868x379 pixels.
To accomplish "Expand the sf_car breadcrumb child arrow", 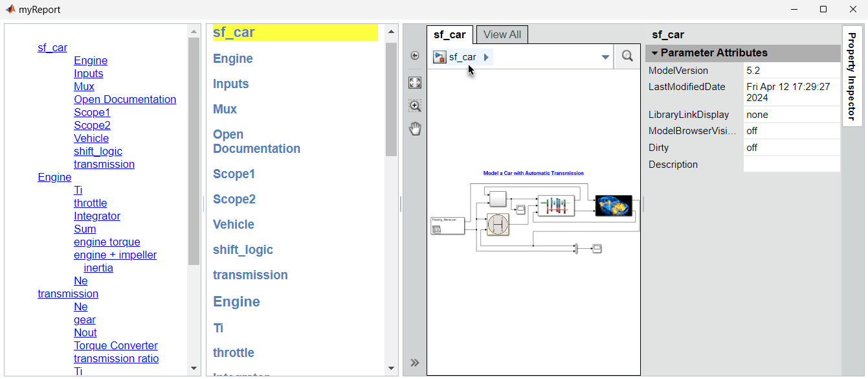I will (486, 57).
